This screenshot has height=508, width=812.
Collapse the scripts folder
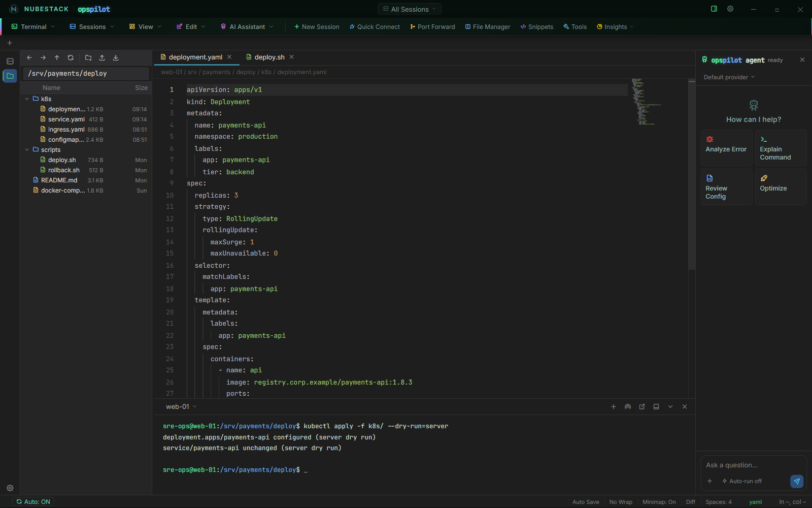tap(27, 150)
